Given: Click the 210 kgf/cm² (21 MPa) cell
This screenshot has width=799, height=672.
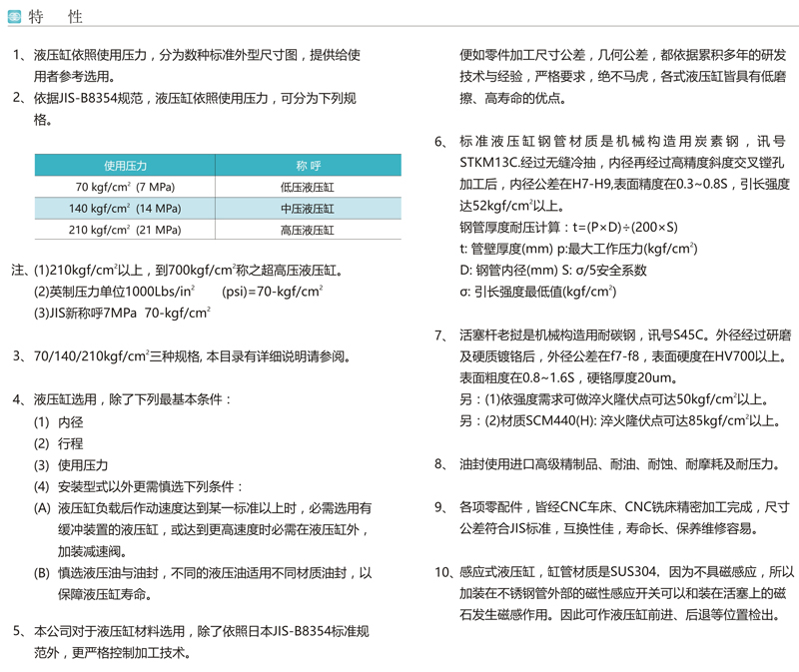Looking at the screenshot, I should [125, 230].
